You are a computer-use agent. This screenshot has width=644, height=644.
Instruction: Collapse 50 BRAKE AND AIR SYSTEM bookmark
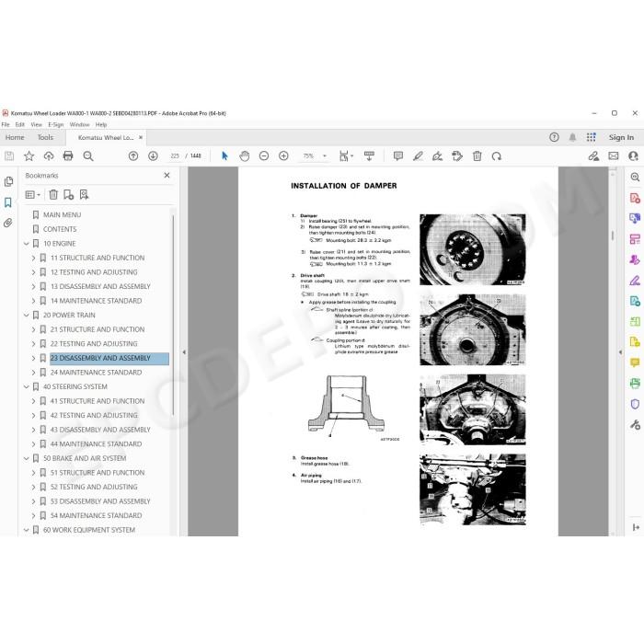pos(27,458)
